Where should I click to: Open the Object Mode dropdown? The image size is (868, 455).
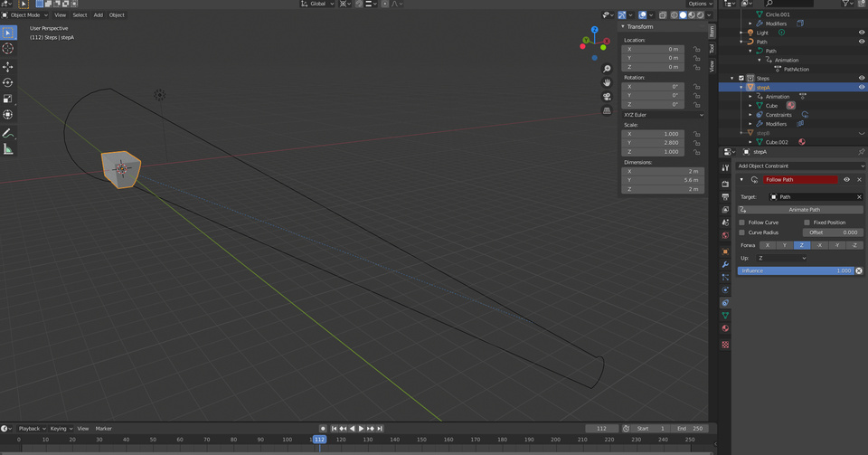tap(25, 15)
